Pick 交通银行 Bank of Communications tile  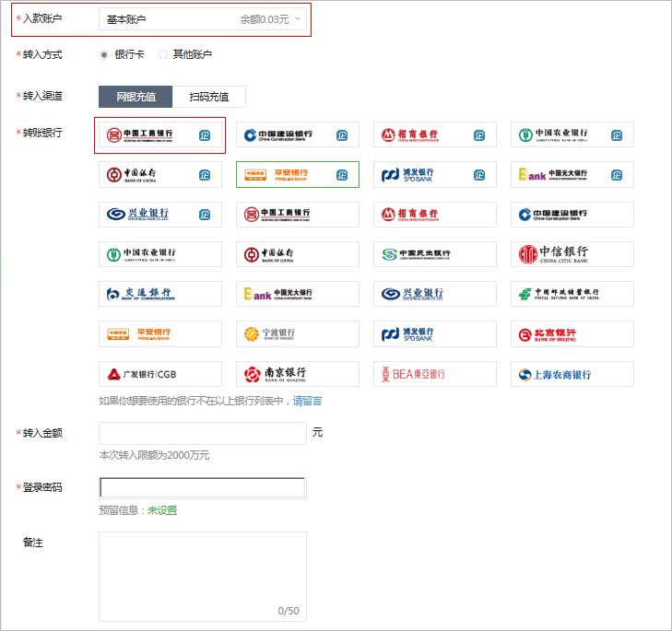tap(159, 294)
